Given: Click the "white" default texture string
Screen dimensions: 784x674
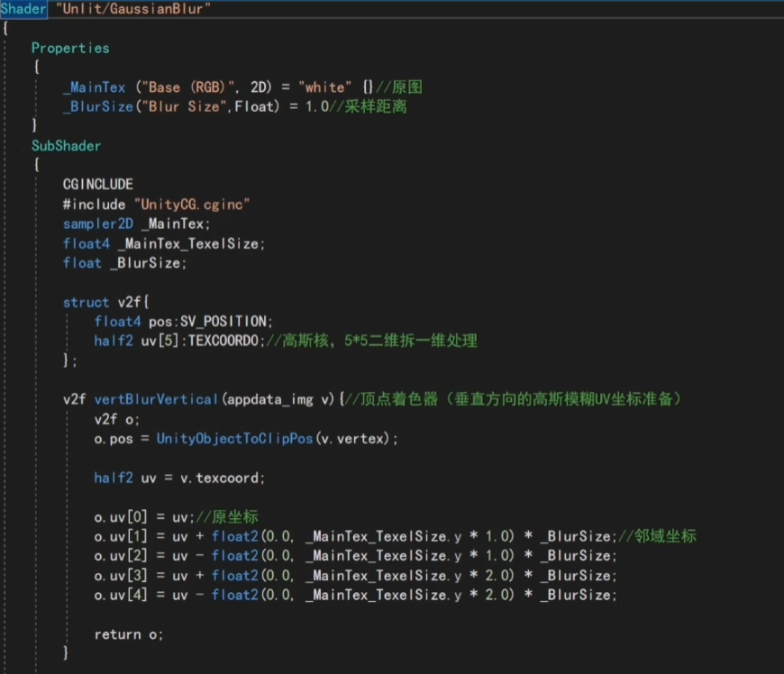Looking at the screenshot, I should 325,87.
